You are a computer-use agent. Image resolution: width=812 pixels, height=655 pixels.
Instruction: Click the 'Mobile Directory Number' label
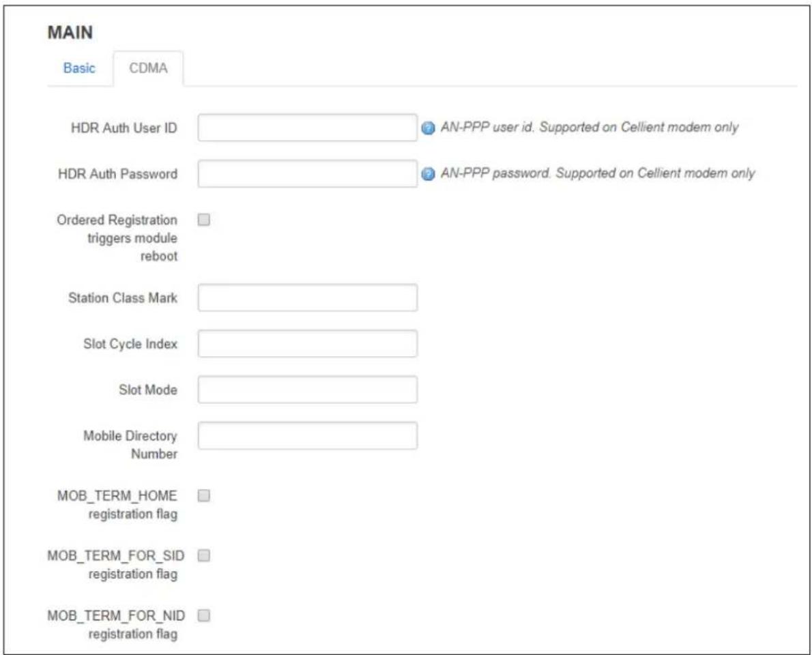130,445
